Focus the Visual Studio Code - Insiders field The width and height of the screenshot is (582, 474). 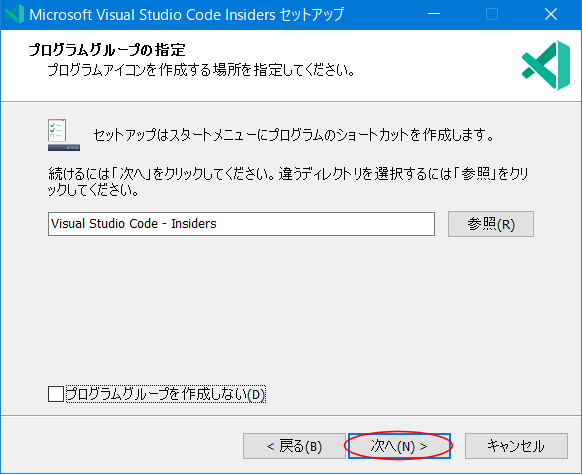[x=241, y=224]
